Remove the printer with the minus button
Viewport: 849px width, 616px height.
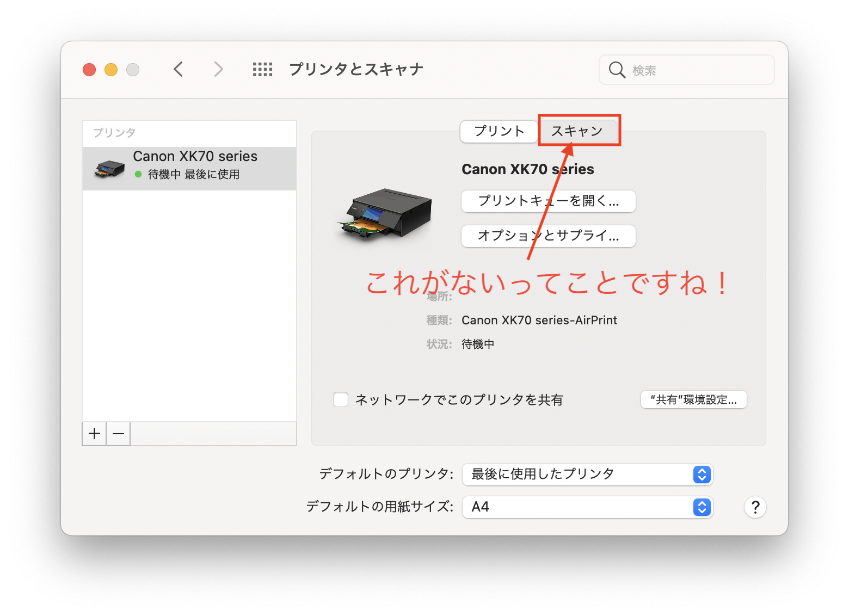coord(119,434)
